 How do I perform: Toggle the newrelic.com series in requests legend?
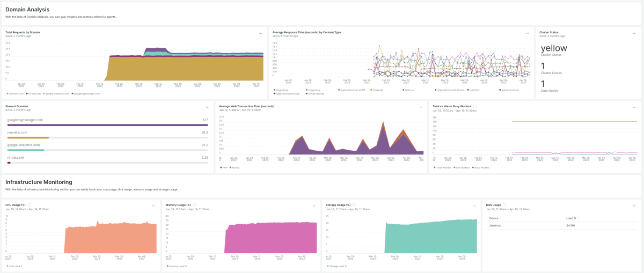tap(16, 93)
